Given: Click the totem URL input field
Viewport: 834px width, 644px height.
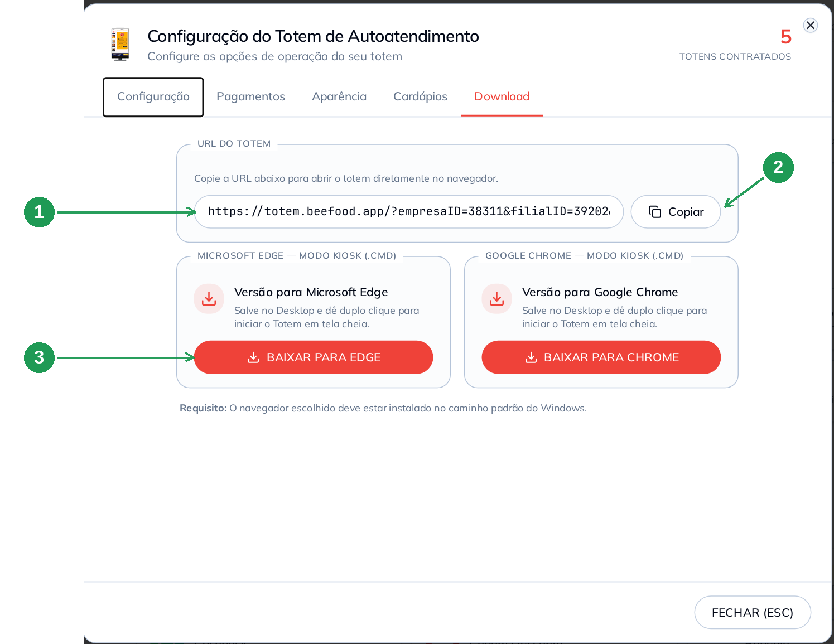Looking at the screenshot, I should 409,212.
